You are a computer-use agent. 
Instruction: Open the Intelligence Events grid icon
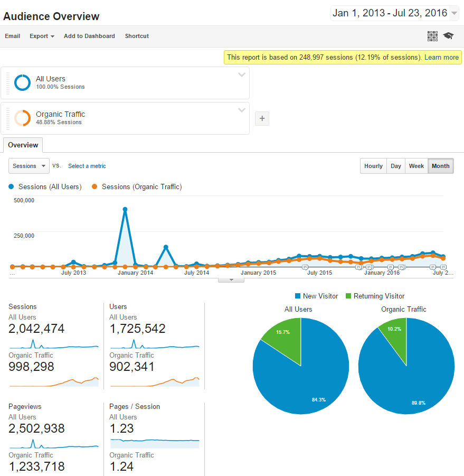coord(432,36)
